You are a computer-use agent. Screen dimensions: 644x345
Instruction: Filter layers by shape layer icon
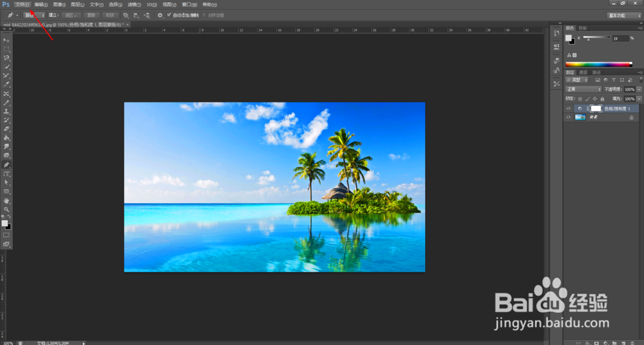pyautogui.click(x=622, y=80)
